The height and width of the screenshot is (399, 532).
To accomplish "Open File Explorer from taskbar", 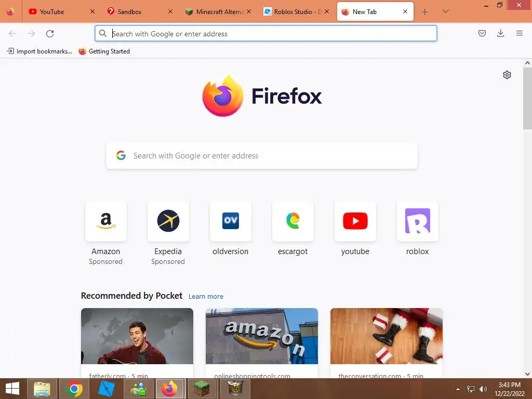I will [x=42, y=389].
